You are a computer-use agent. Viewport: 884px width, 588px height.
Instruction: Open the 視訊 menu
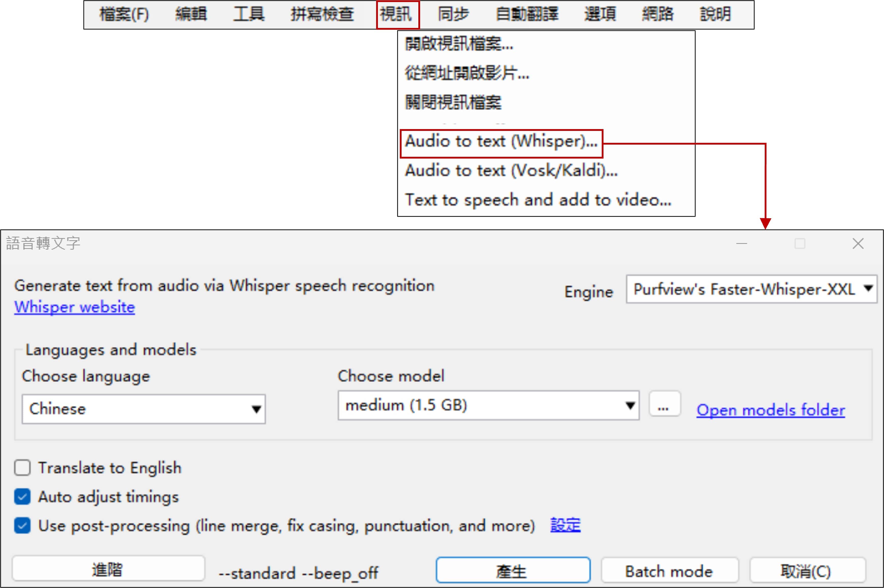coord(397,15)
